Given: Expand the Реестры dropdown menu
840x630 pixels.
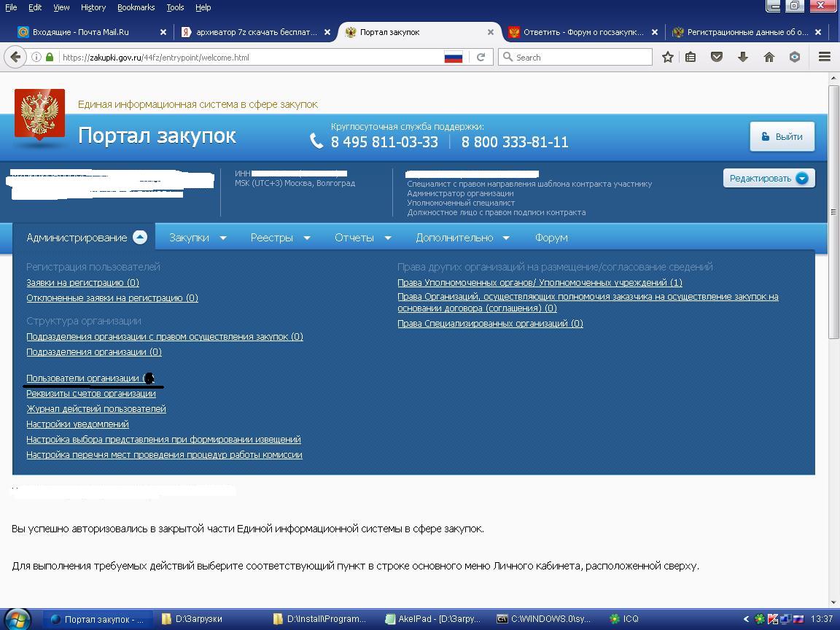Looking at the screenshot, I should [x=280, y=237].
